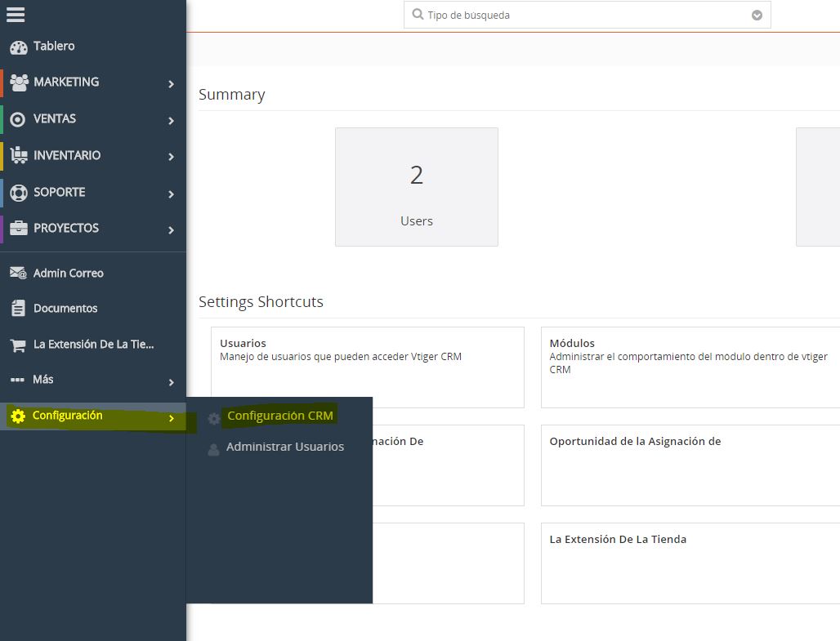Viewport: 840px width, 641px height.
Task: Click the Documentos file icon
Action: 18,309
